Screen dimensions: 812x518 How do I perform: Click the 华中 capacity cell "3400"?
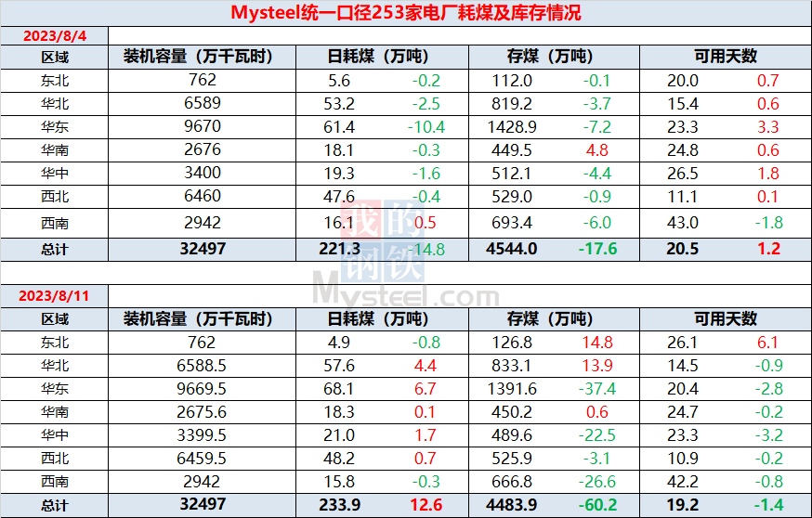pos(203,173)
